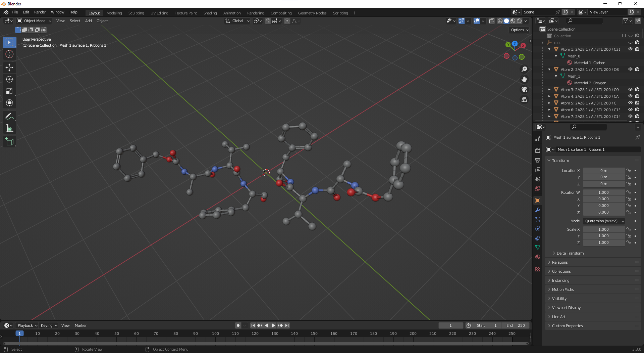Activate the Annotate pencil tool
644x353 pixels.
[x=9, y=117]
